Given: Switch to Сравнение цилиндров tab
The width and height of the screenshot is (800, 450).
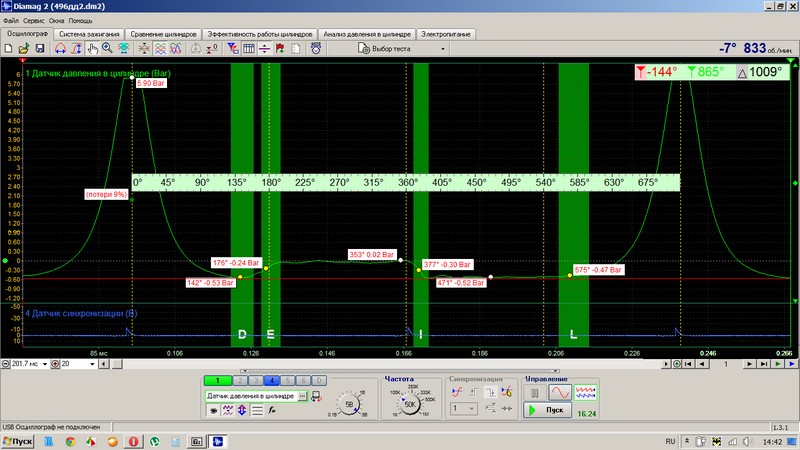Looking at the screenshot, I should pyautogui.click(x=163, y=34).
